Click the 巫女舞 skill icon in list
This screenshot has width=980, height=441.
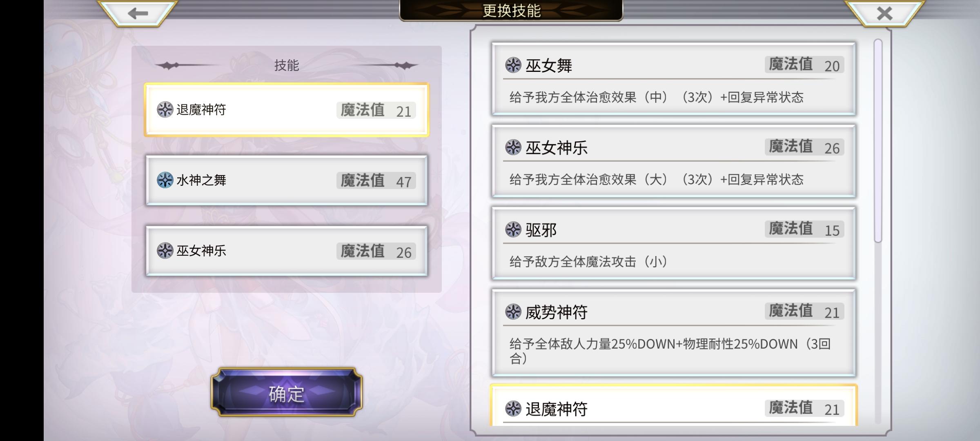point(513,65)
